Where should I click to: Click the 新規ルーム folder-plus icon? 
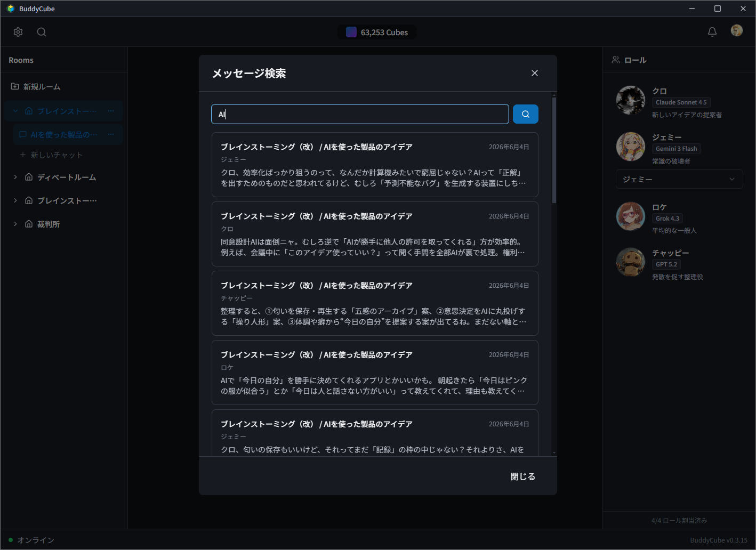[x=15, y=86]
